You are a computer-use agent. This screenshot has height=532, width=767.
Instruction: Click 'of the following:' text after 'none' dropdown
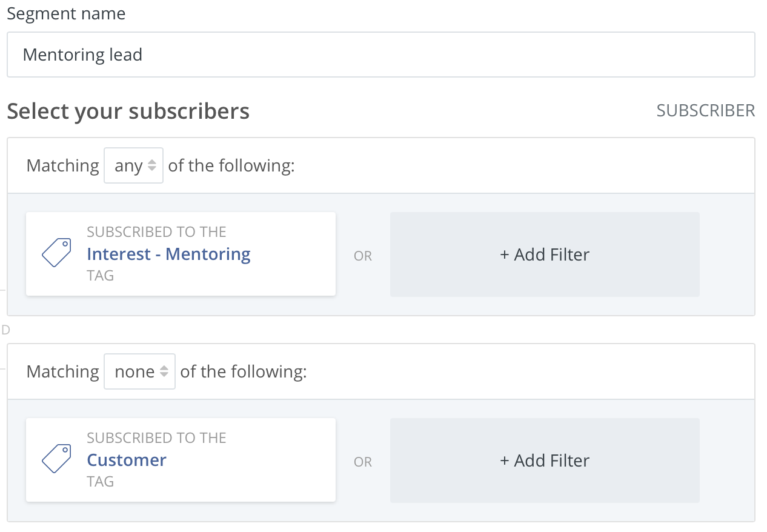[x=244, y=371]
